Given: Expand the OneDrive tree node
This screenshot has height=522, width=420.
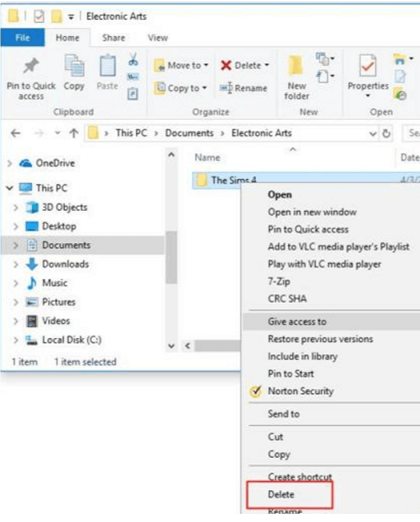Looking at the screenshot, I should point(10,163).
